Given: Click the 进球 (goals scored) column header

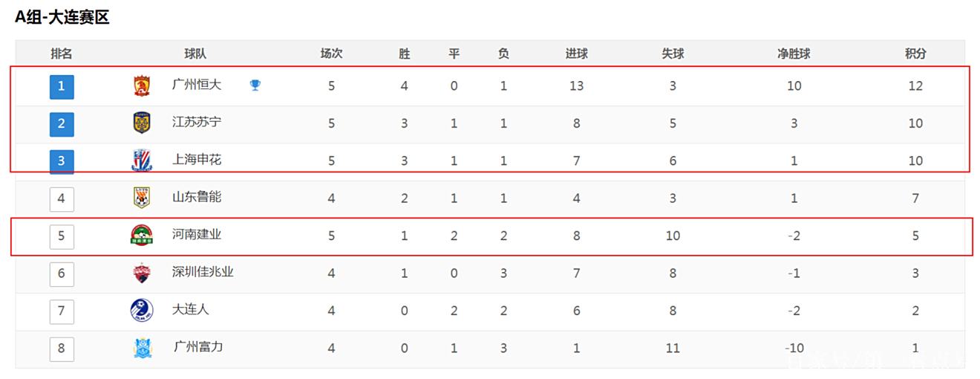Looking at the screenshot, I should click(576, 54).
